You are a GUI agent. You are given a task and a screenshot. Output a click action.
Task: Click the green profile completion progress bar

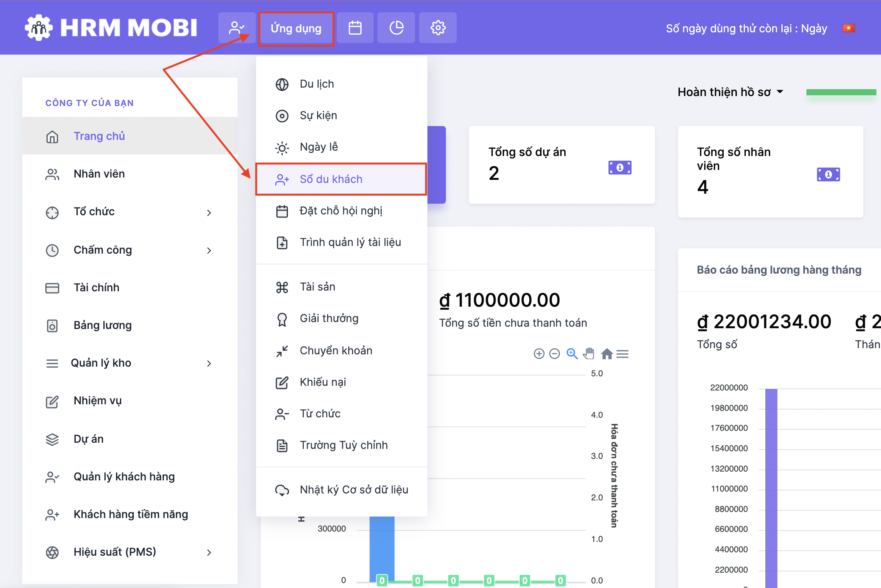tap(841, 92)
